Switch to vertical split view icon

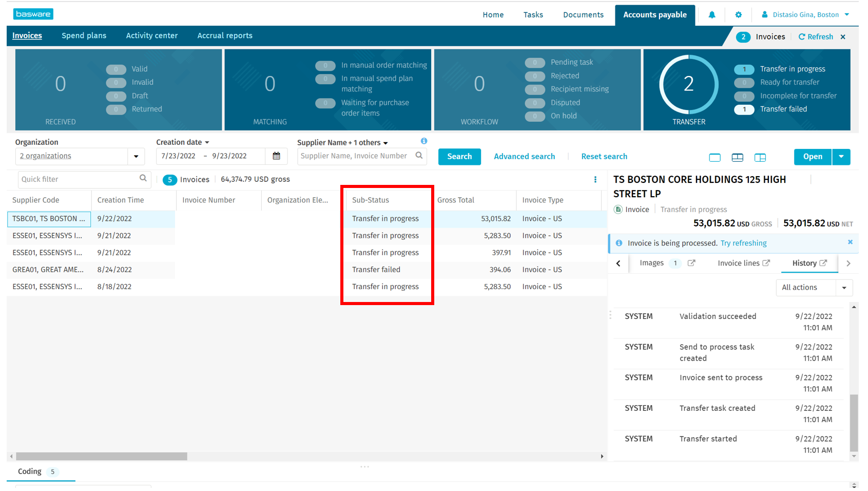click(760, 157)
